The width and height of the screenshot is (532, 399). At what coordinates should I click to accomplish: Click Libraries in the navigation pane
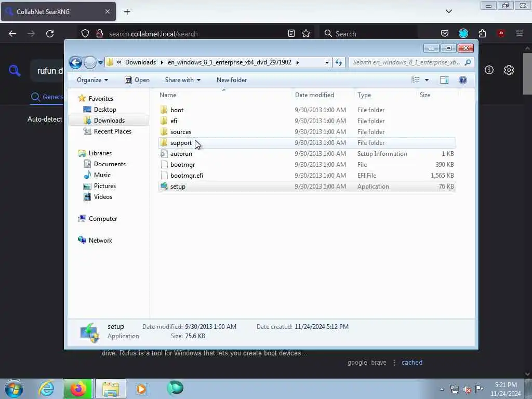(100, 153)
